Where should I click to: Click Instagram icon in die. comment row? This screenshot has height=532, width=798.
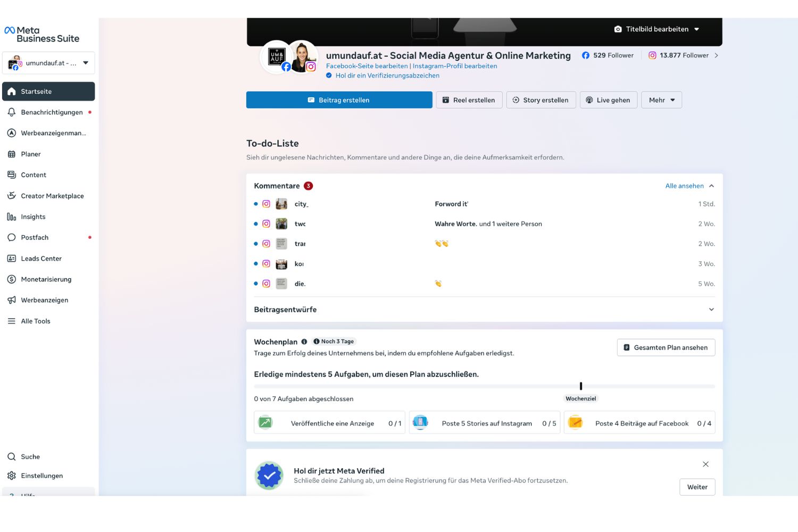pyautogui.click(x=267, y=284)
